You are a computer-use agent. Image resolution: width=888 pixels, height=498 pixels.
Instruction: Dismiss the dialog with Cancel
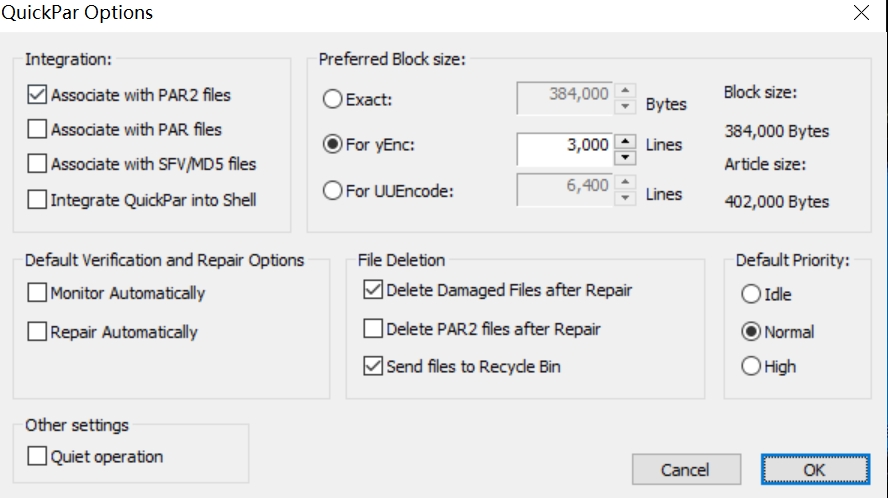(x=686, y=469)
